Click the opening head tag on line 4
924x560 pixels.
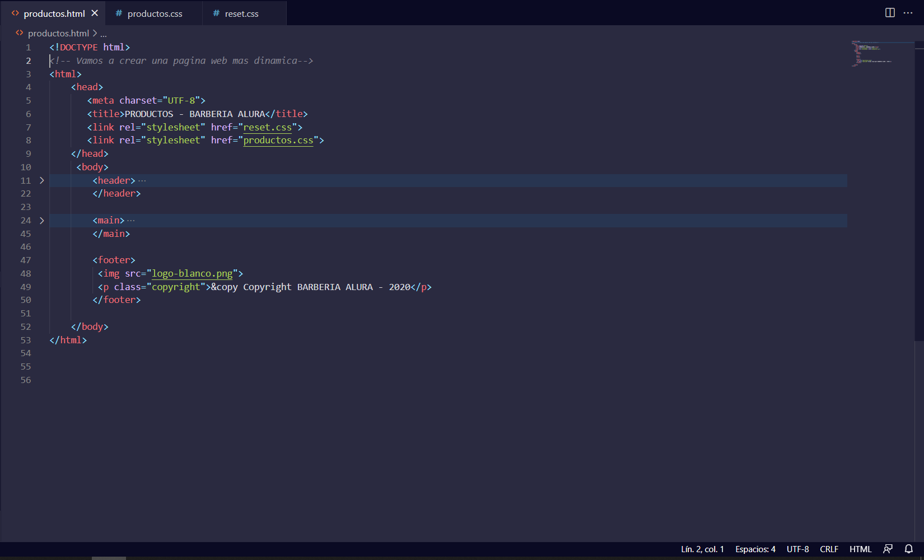click(87, 87)
